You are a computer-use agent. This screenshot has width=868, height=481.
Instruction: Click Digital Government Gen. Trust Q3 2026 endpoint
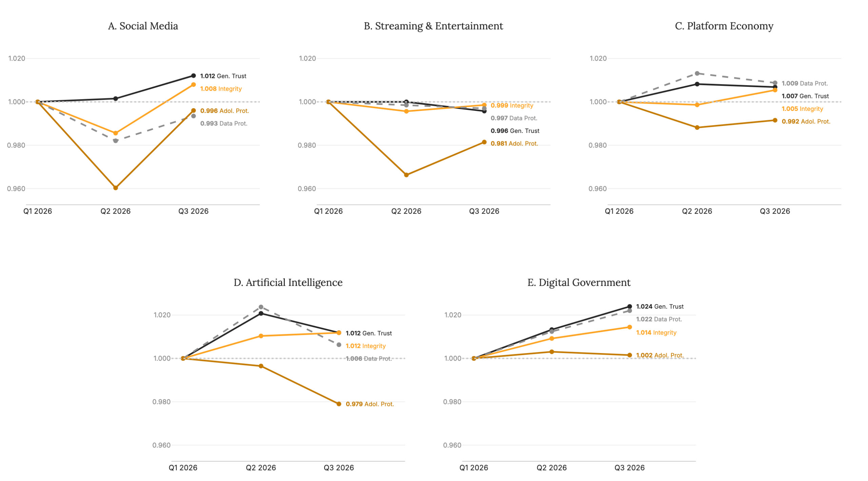pos(629,307)
